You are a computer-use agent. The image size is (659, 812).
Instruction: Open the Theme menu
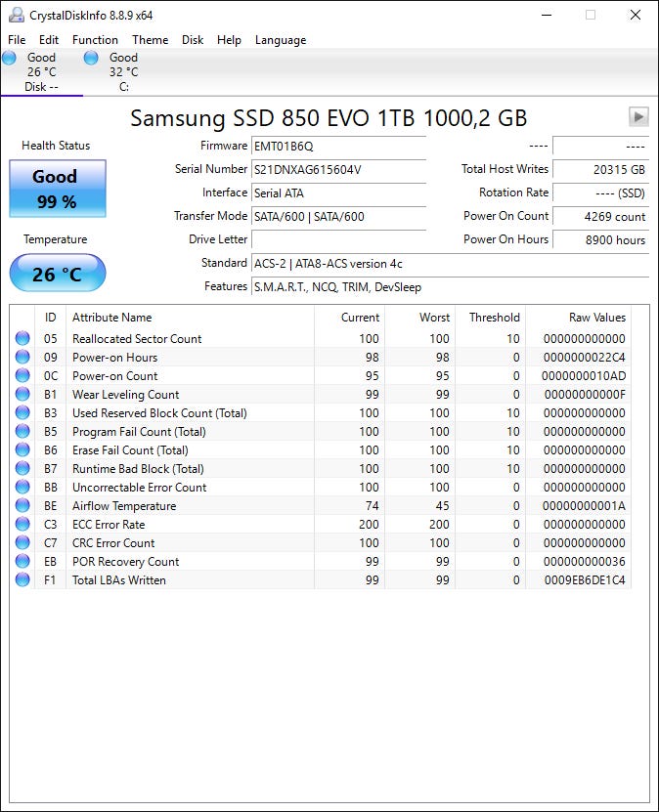[151, 40]
